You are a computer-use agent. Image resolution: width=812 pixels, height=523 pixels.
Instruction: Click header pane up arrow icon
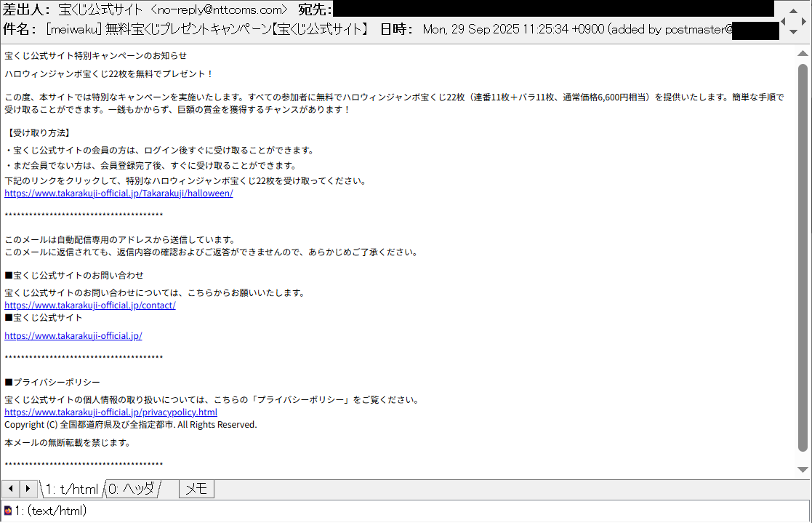[x=793, y=10]
